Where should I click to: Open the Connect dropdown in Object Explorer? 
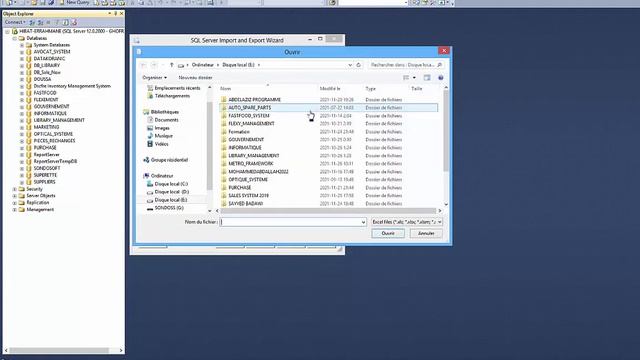pos(16,22)
